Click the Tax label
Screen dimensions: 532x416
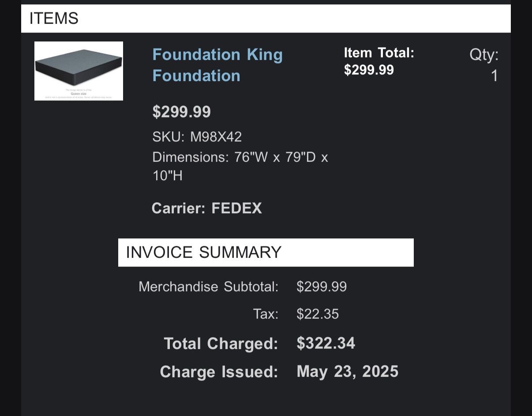click(x=266, y=314)
